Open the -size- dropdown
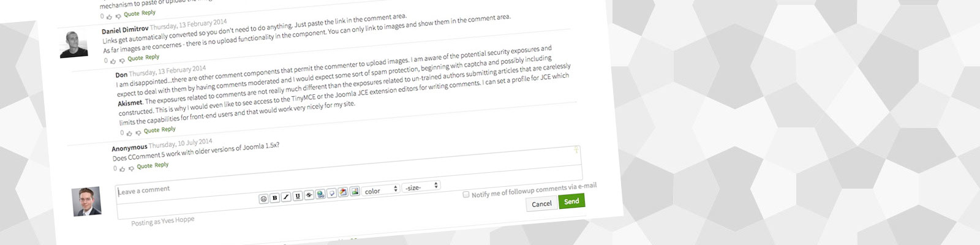Viewport: 980px width, 245px height. pyautogui.click(x=421, y=186)
